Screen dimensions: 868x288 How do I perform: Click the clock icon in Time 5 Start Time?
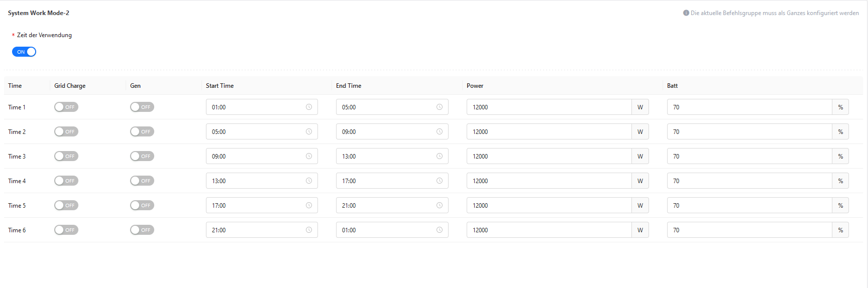(x=309, y=205)
